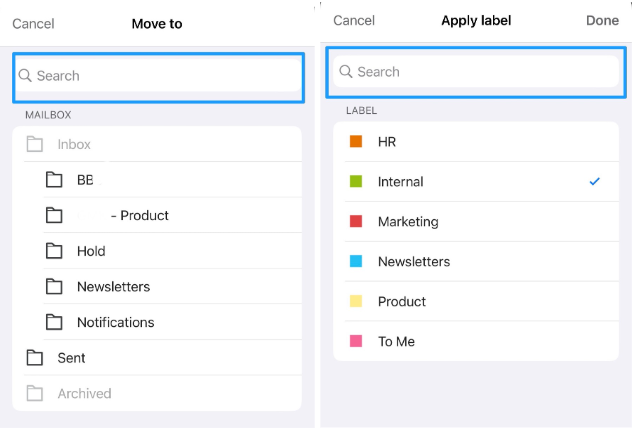The image size is (636, 430).
Task: Cancel the Move to dialog
Action: tap(33, 24)
